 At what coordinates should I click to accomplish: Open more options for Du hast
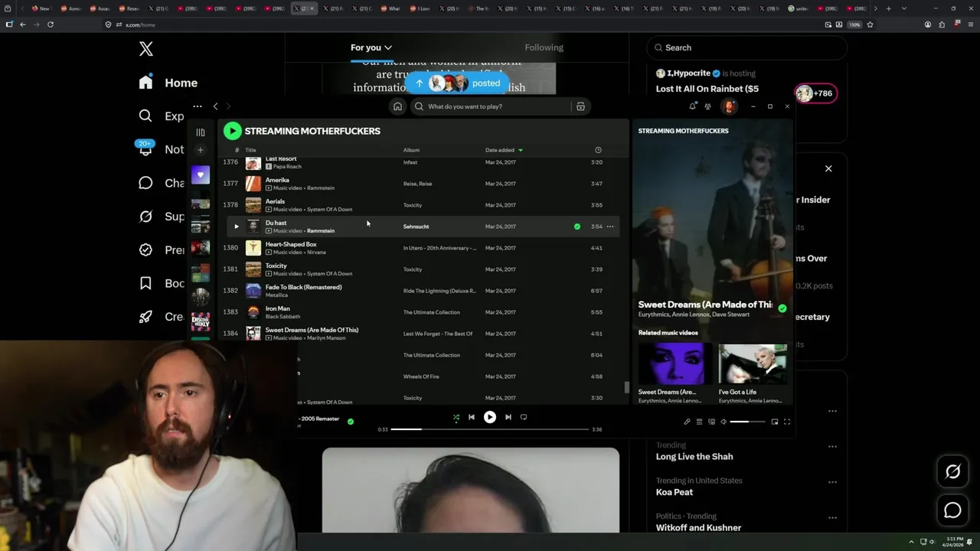610,227
